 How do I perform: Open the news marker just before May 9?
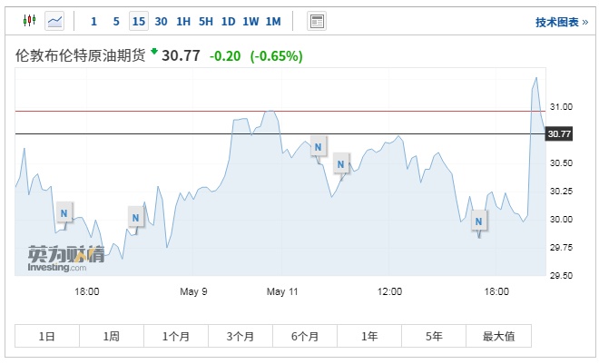pyautogui.click(x=135, y=217)
